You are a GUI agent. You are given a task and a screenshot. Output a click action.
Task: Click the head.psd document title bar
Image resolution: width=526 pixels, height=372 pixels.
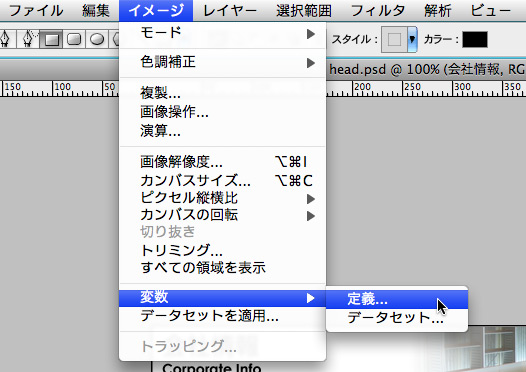point(426,69)
